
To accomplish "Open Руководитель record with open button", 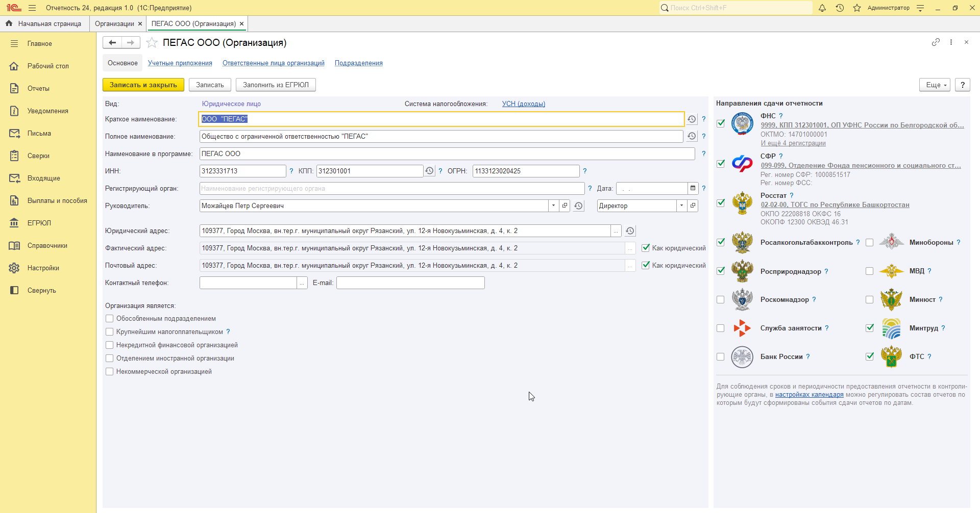I will click(565, 206).
